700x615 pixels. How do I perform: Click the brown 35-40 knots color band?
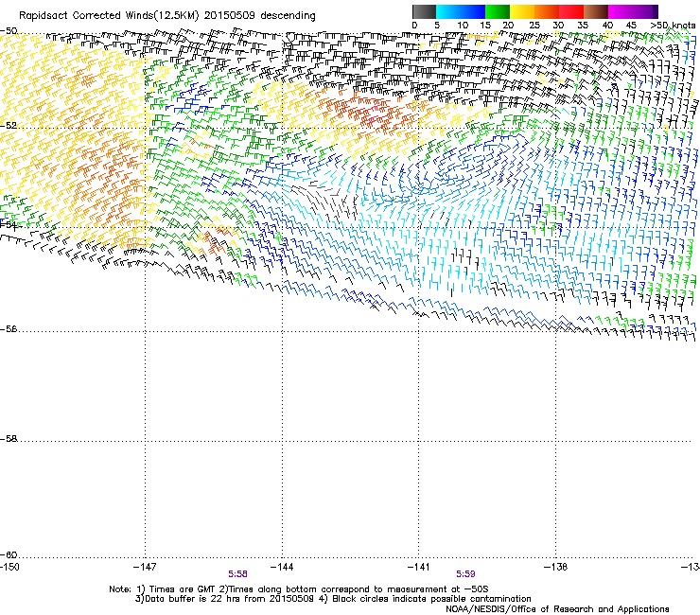[596, 11]
